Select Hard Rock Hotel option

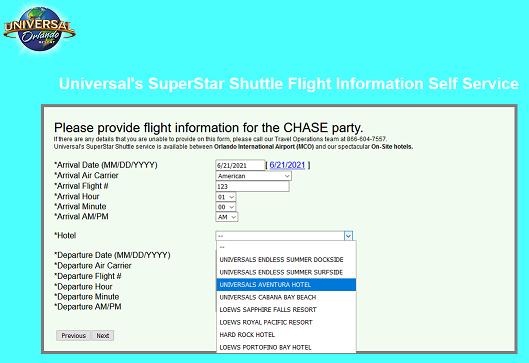286,334
